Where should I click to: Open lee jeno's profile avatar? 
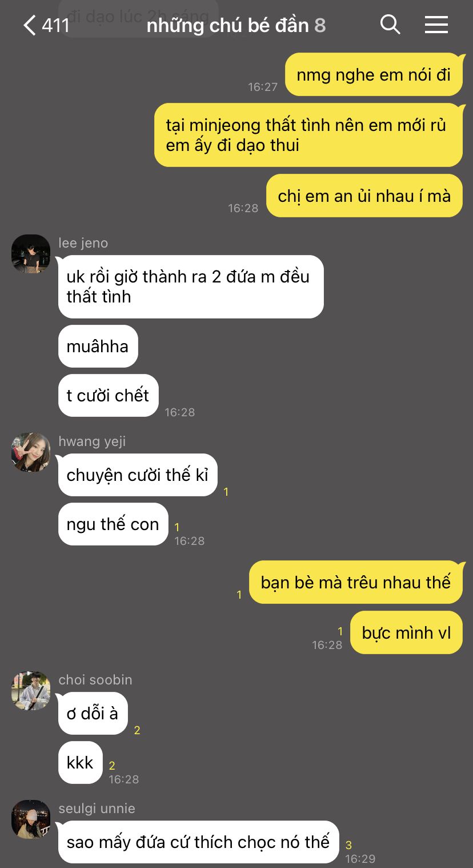(x=31, y=254)
